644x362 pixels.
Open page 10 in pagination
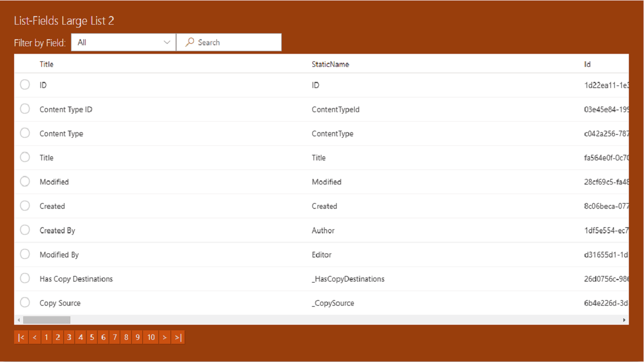[151, 337]
